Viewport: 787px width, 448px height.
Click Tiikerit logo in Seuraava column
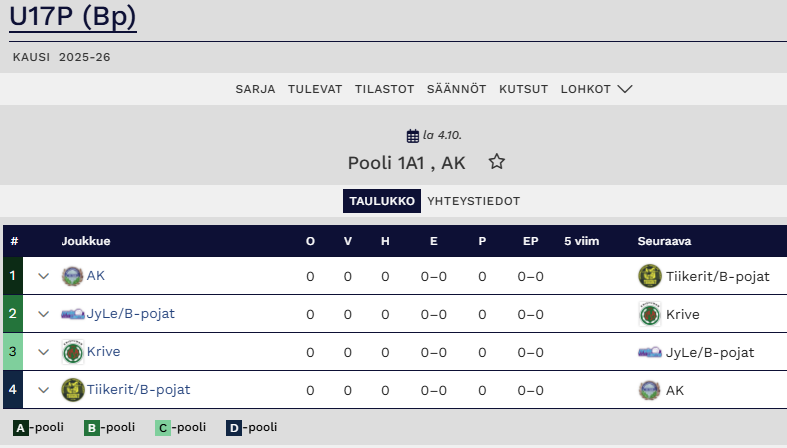[x=650, y=276]
